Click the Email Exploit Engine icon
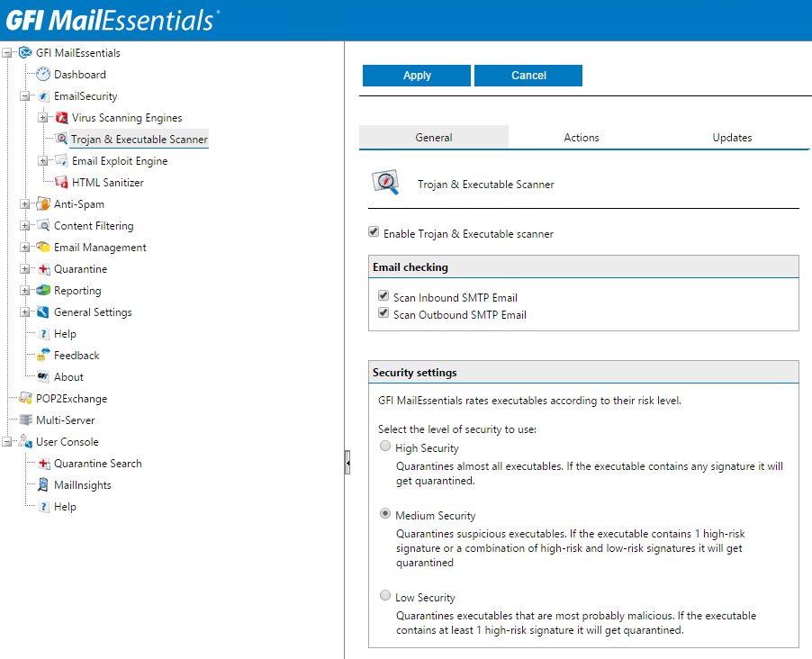The image size is (812, 659). click(61, 160)
